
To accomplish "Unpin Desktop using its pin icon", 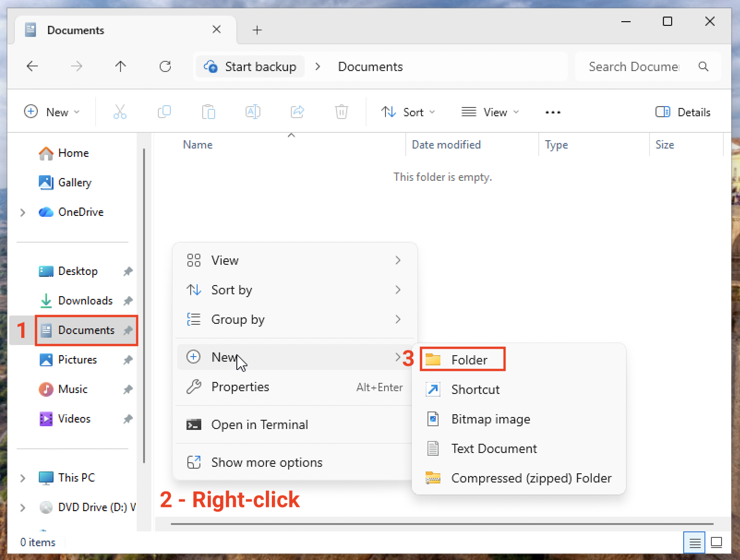I will pyautogui.click(x=128, y=271).
